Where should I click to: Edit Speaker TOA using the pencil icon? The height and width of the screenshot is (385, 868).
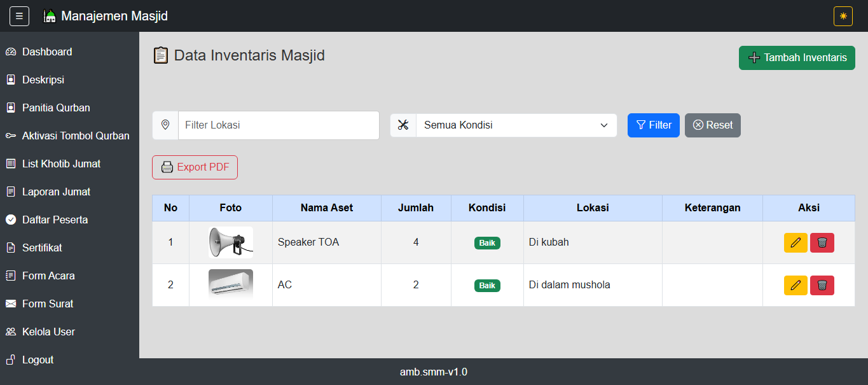click(796, 242)
